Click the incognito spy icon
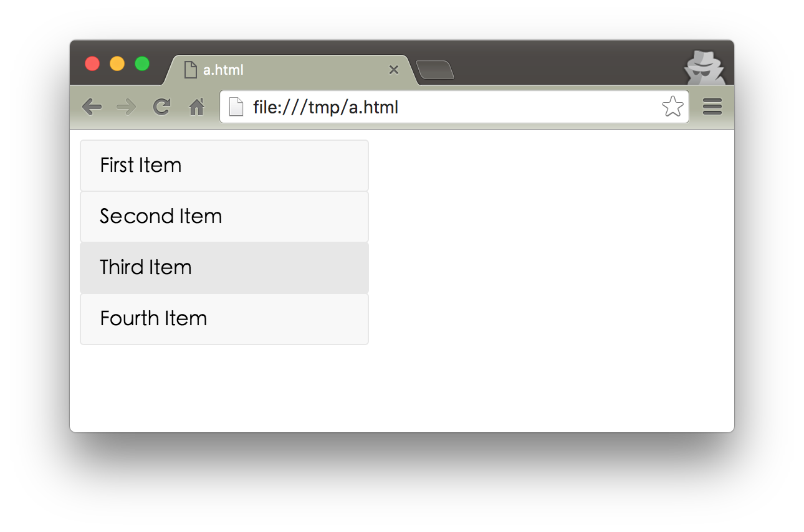This screenshot has width=804, height=532. point(704,67)
